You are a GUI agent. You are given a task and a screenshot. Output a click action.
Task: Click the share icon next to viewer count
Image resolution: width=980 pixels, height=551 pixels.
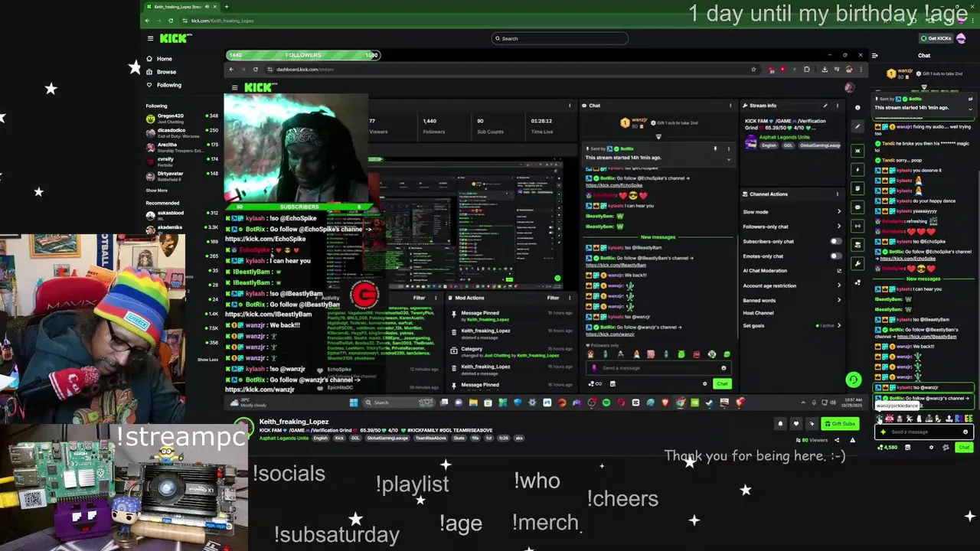836,440
